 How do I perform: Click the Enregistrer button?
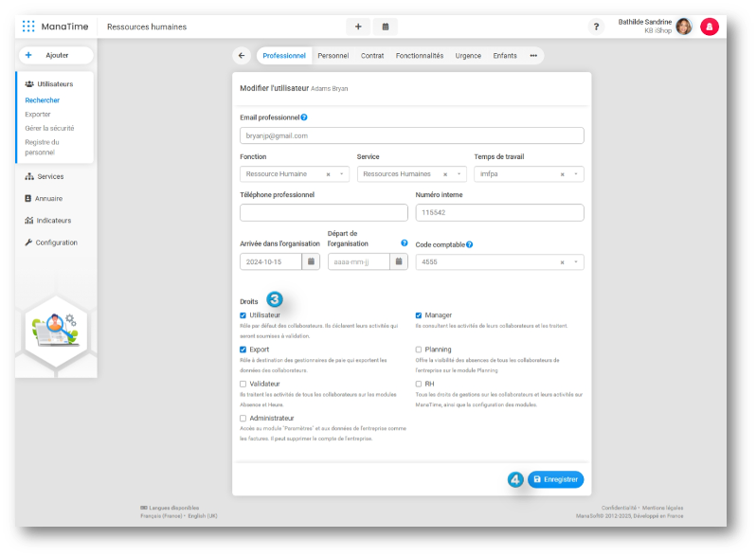(556, 480)
